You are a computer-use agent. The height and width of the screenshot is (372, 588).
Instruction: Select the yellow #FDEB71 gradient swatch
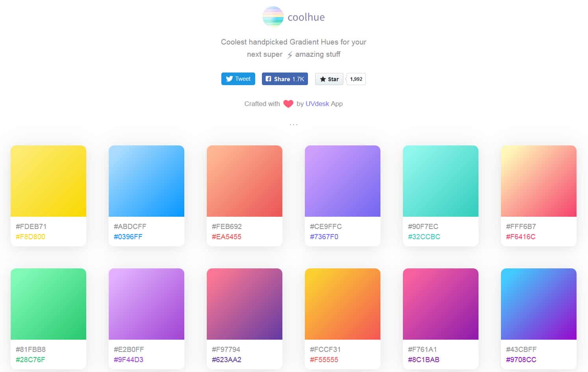point(48,181)
